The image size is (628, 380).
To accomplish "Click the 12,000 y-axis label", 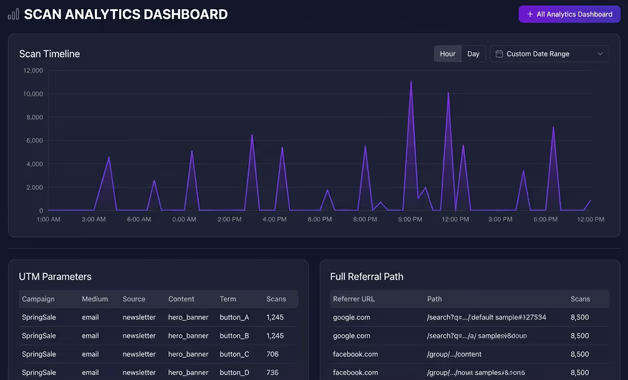I will tap(33, 70).
